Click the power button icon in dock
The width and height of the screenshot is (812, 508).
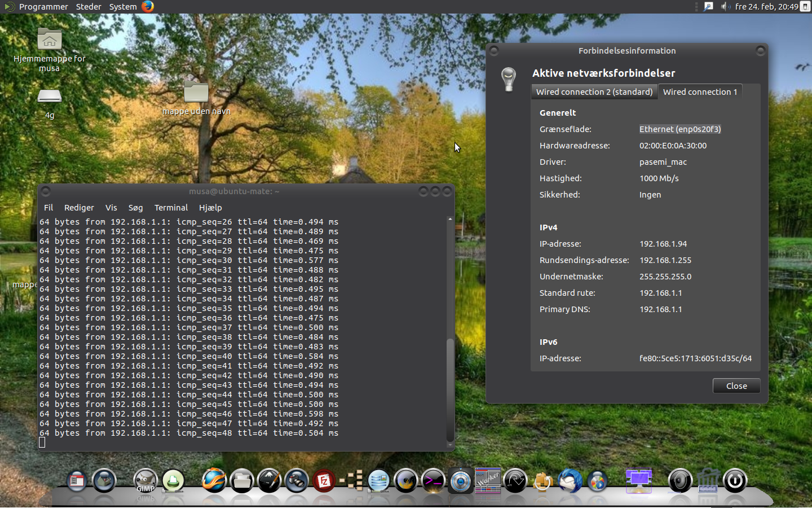coord(735,481)
